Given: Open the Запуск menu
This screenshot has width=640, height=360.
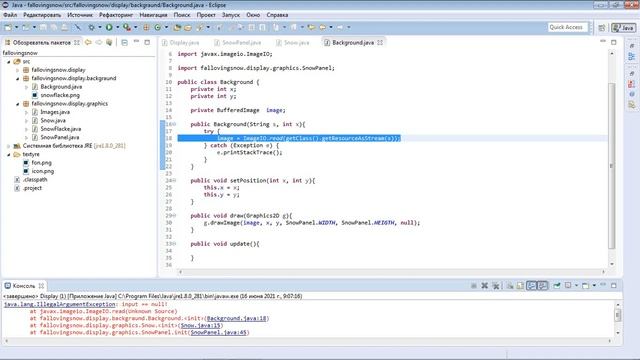Looking at the screenshot, I should pos(231,15).
